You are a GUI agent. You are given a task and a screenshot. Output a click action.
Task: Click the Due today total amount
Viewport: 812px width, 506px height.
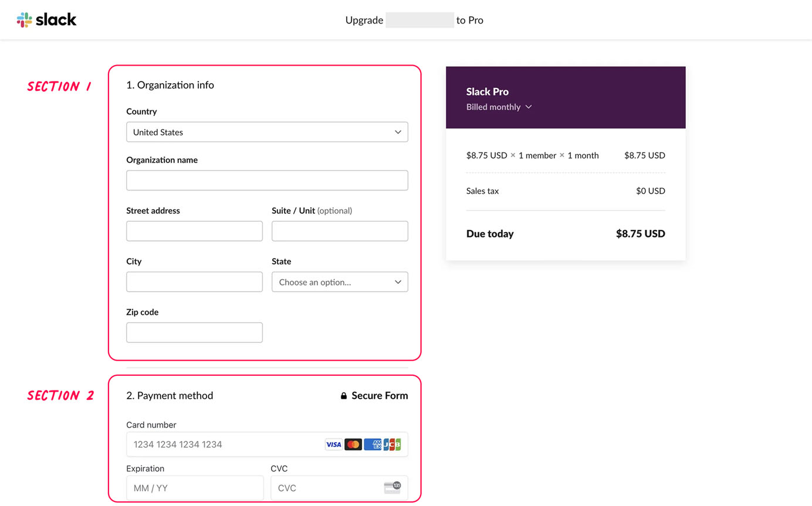640,233
